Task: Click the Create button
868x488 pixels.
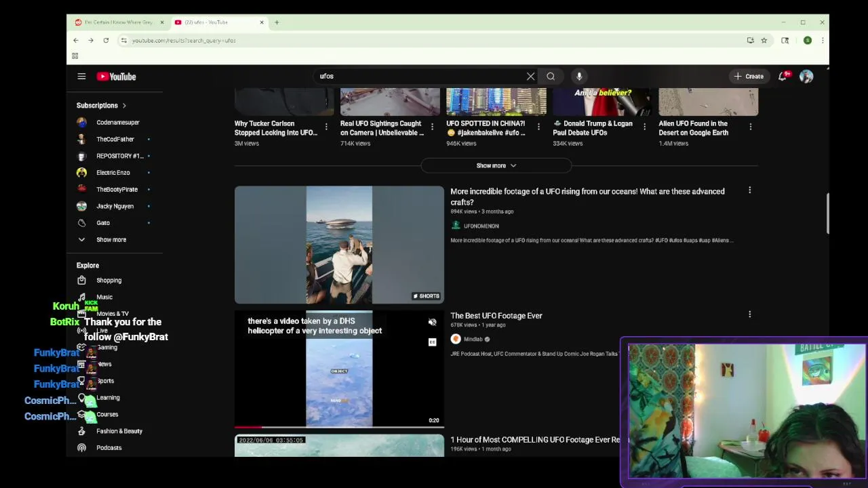Action: tap(749, 77)
